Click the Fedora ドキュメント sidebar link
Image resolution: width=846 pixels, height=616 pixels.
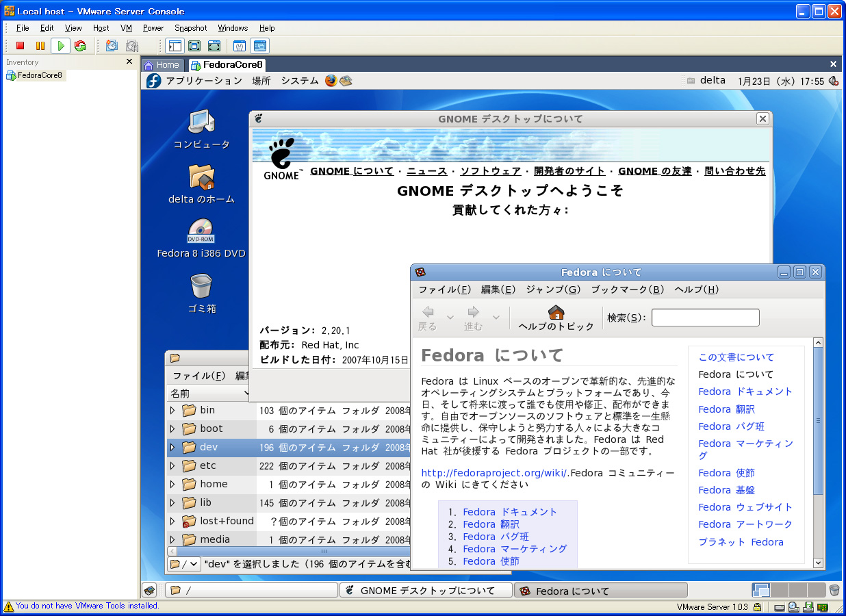coord(745,392)
